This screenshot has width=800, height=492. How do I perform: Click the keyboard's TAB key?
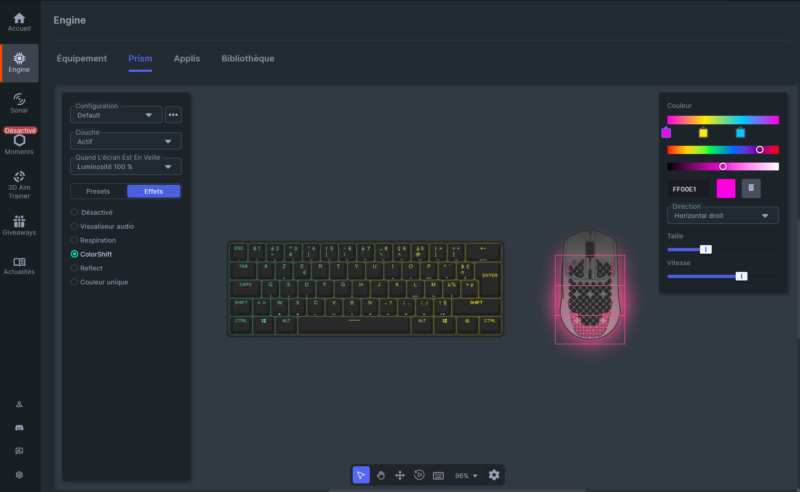pyautogui.click(x=243, y=270)
